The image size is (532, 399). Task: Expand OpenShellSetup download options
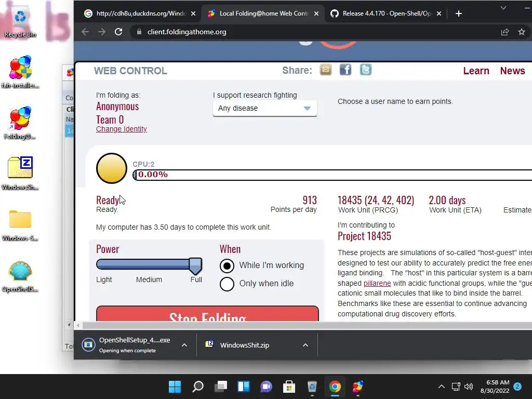point(184,345)
